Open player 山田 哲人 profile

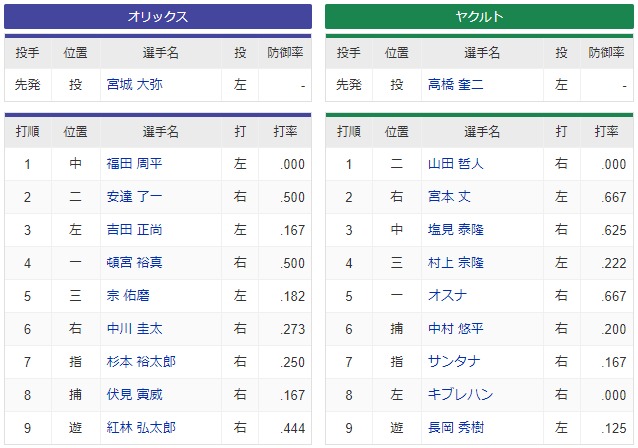(455, 164)
